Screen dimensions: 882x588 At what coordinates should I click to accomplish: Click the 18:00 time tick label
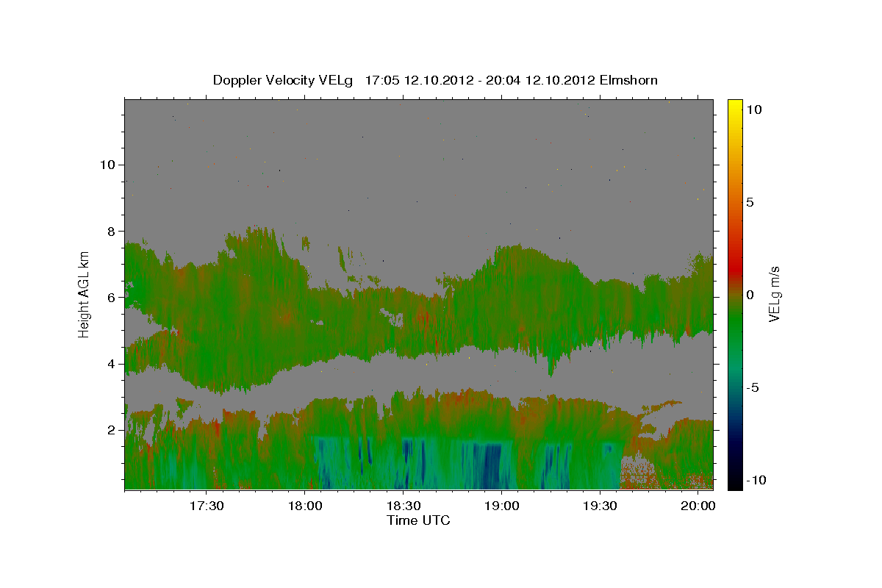pos(305,506)
